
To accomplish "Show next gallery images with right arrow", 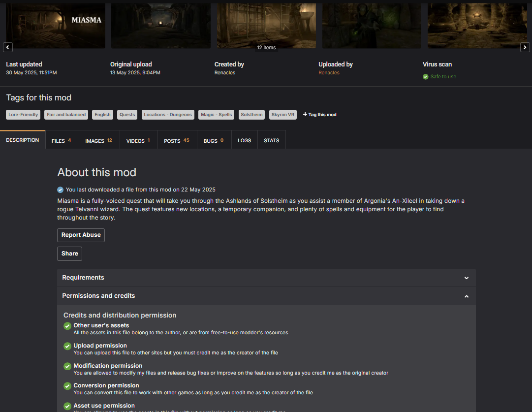I will (x=525, y=47).
